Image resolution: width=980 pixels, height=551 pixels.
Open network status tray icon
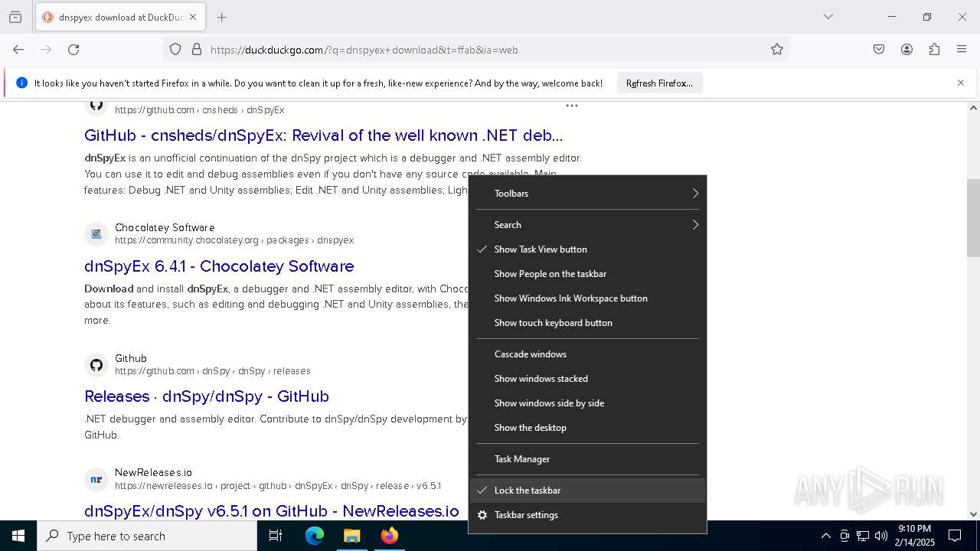(x=863, y=536)
